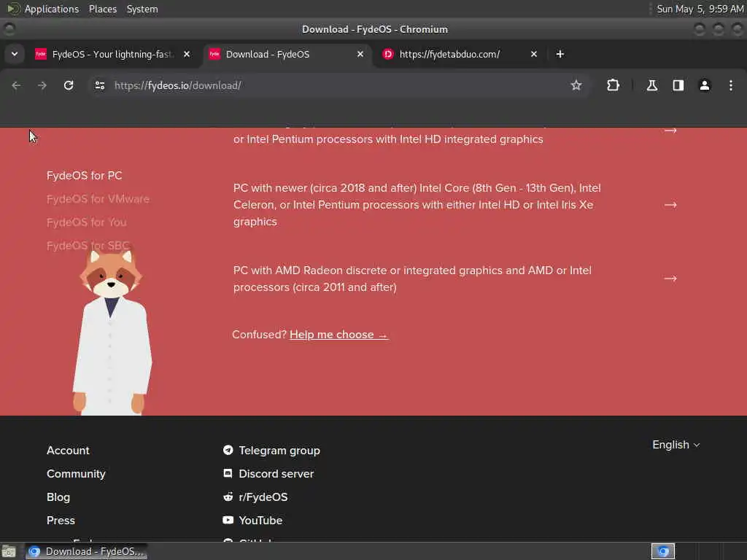Image resolution: width=747 pixels, height=560 pixels.
Task: Select 'FydeOS for VMware' in sidebar
Action: pyautogui.click(x=98, y=199)
